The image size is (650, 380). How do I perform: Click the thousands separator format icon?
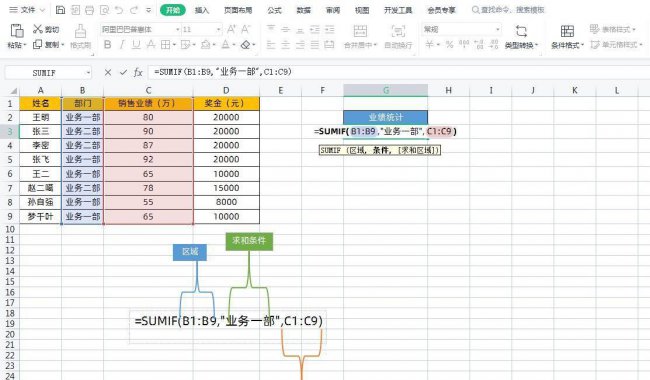pos(464,44)
